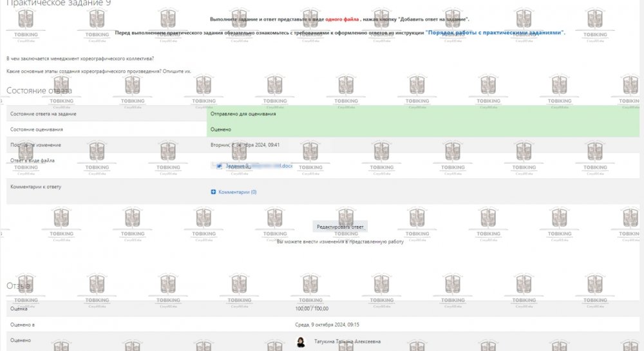Click the "Комментарии к ответу" row label
This screenshot has width=644, height=351.
click(x=35, y=187)
